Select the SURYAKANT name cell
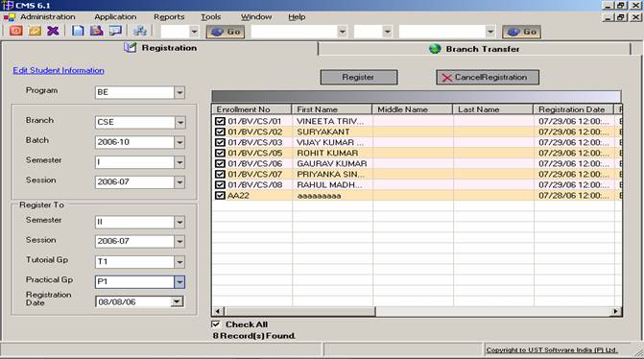 [332, 132]
